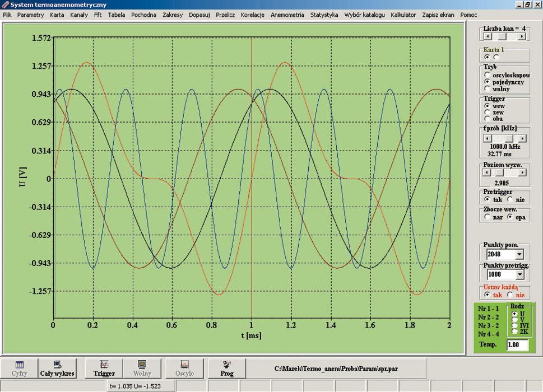
Task: Open the Korelacje menu
Action: click(x=253, y=15)
